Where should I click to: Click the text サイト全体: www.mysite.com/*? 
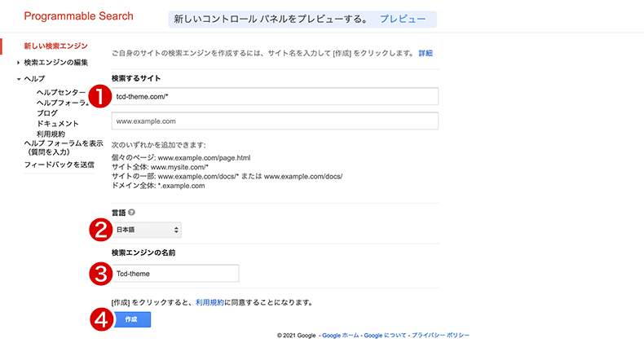click(x=160, y=167)
